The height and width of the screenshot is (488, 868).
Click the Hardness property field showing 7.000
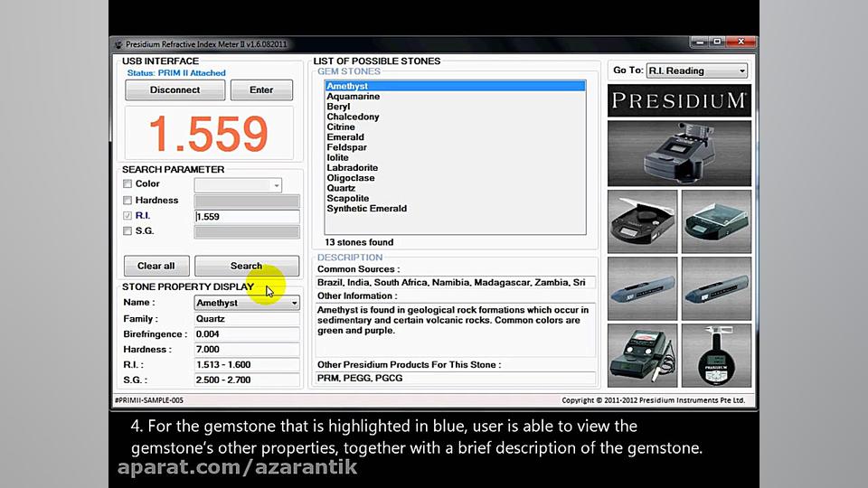tap(247, 350)
